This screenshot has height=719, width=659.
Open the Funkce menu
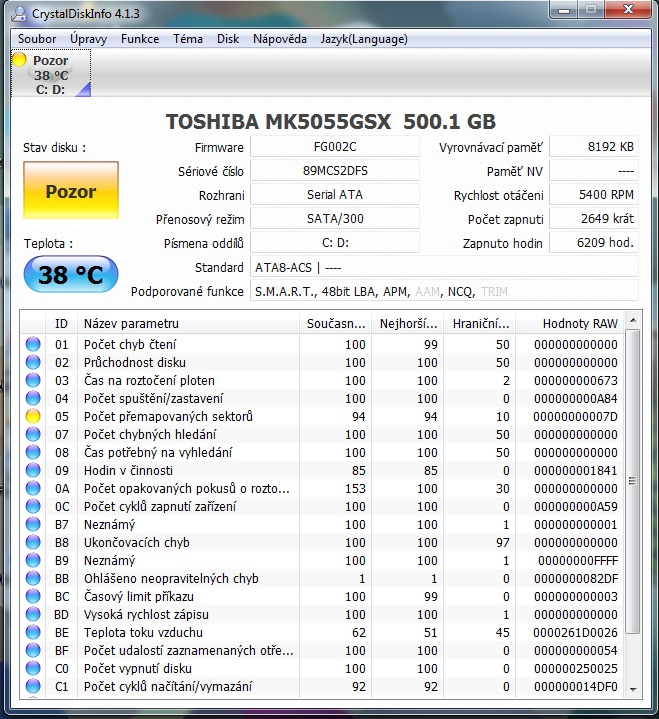point(140,39)
